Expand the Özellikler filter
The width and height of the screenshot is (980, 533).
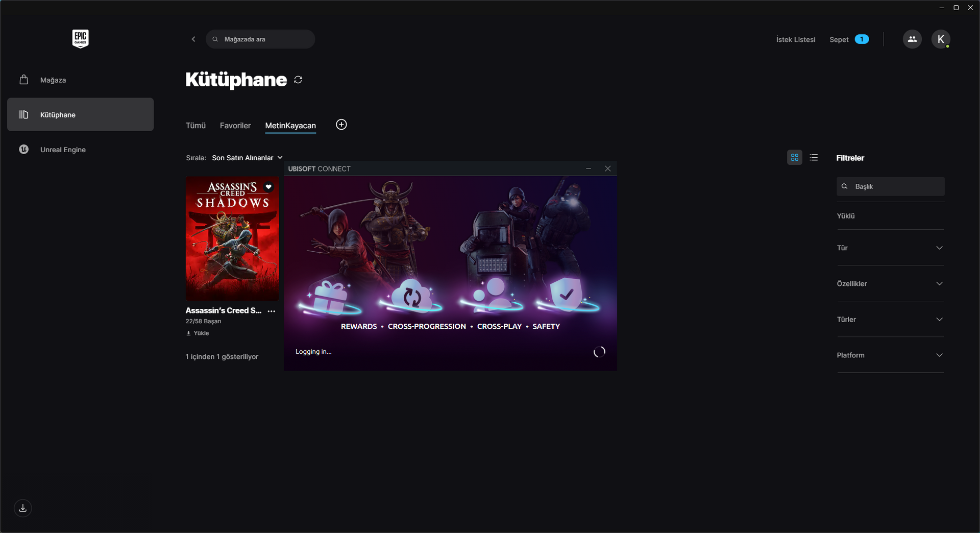[891, 283]
